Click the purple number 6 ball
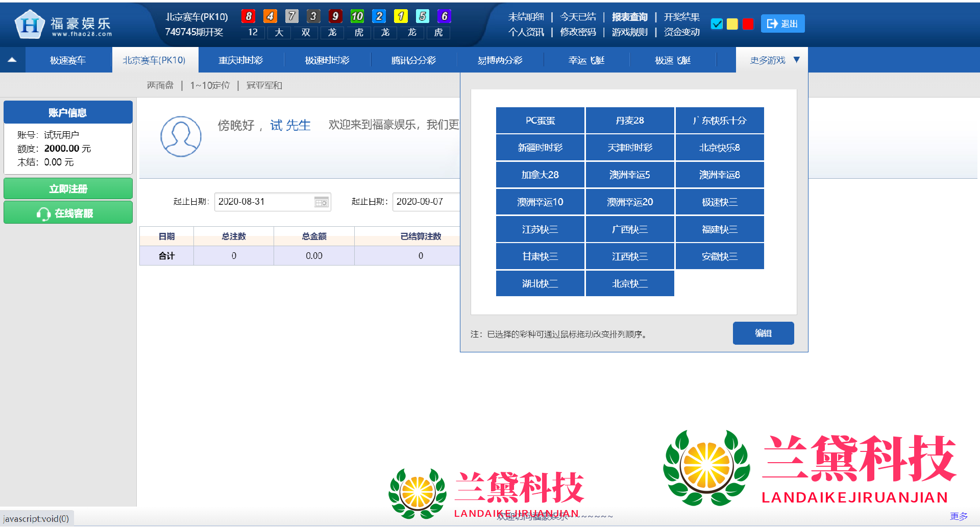 [444, 16]
